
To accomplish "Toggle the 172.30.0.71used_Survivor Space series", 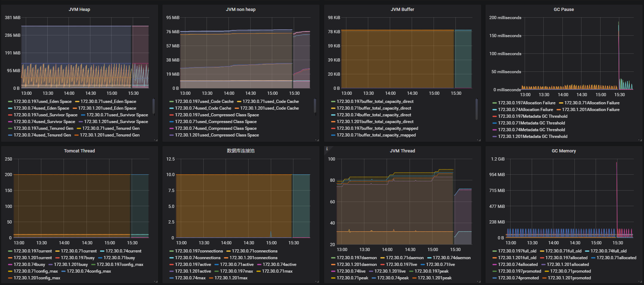I will [x=117, y=115].
